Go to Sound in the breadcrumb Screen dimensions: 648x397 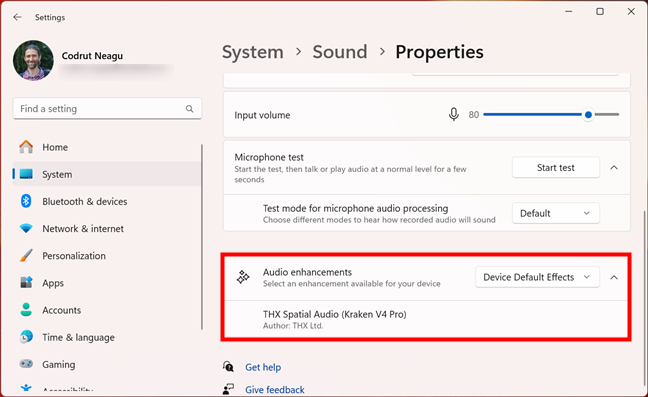(x=340, y=52)
